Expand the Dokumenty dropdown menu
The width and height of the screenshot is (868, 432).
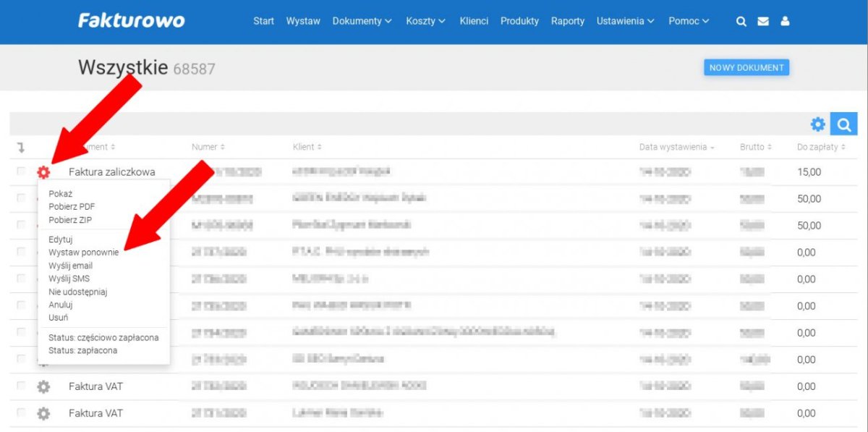[362, 21]
